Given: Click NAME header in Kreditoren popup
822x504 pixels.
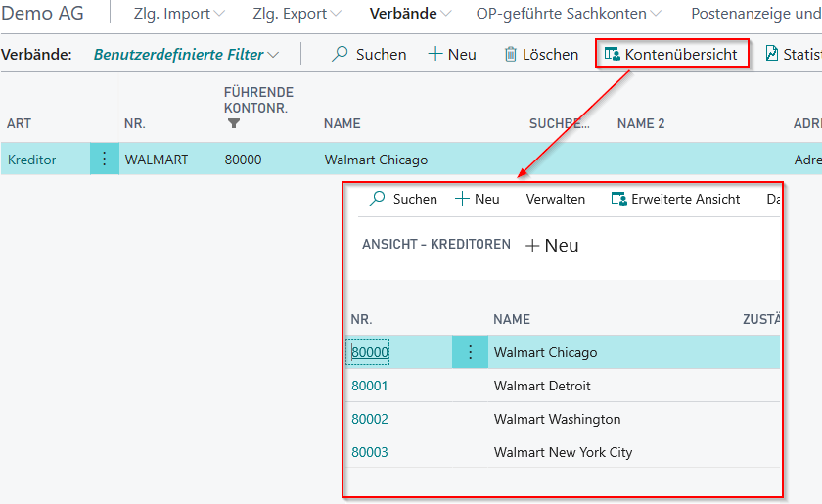Looking at the screenshot, I should pos(512,319).
